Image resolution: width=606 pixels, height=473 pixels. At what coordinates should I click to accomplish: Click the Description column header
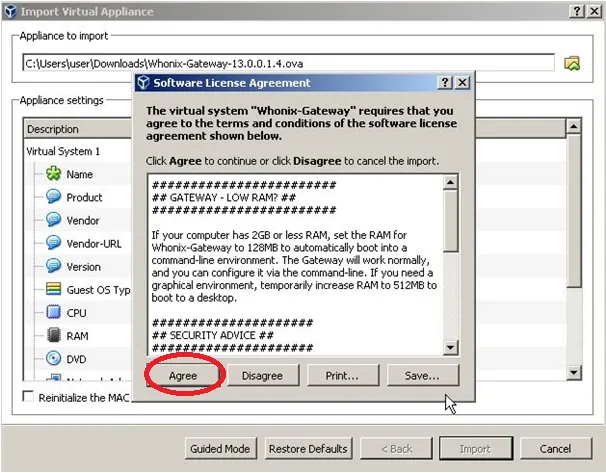tap(78, 129)
